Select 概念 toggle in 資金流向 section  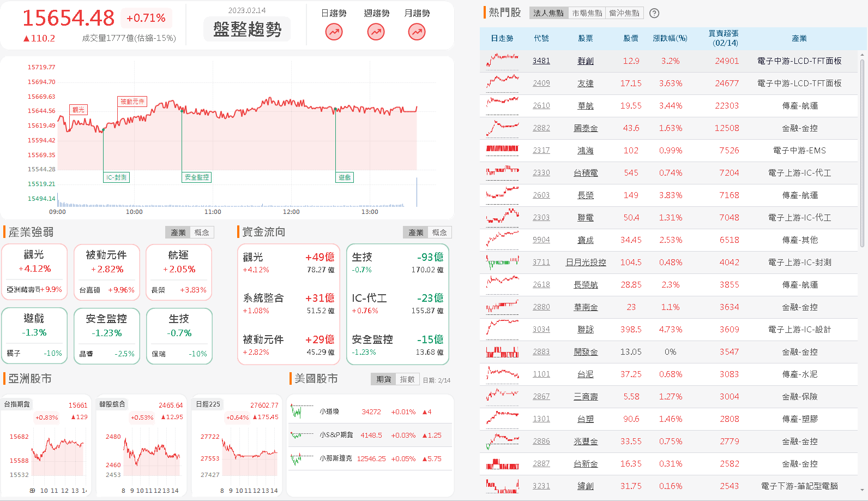pos(439,232)
